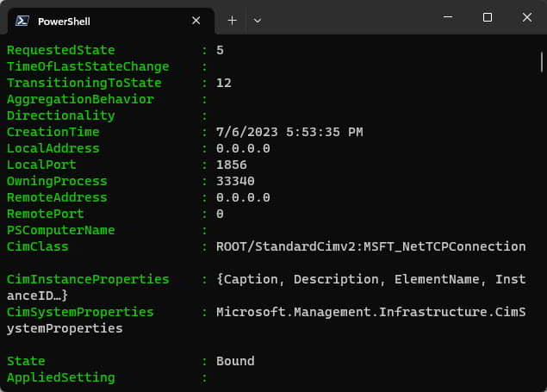Click the RemoteAddress property name
Image resolution: width=547 pixels, height=392 pixels.
pyautogui.click(x=57, y=197)
